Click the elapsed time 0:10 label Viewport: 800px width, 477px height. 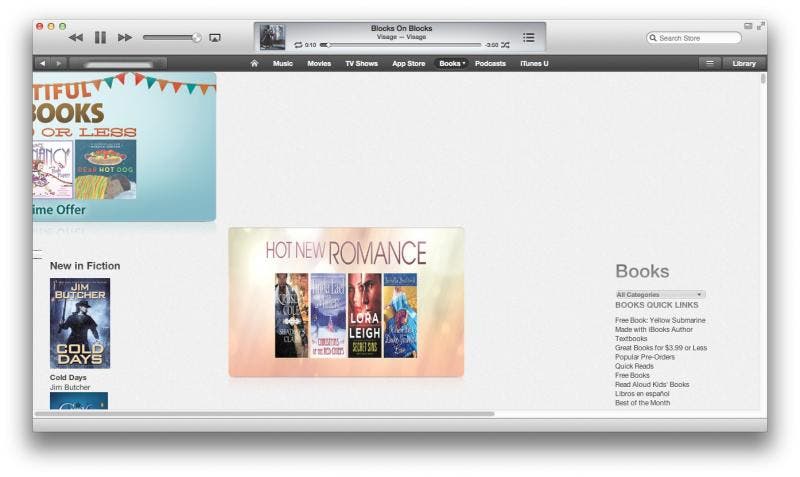pyautogui.click(x=310, y=45)
